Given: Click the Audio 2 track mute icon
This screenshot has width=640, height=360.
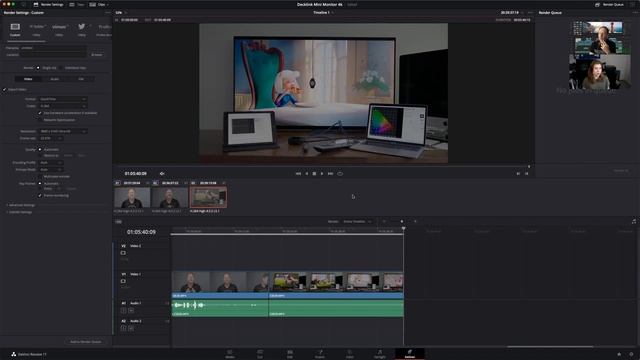Looking at the screenshot, I should 131,328.
